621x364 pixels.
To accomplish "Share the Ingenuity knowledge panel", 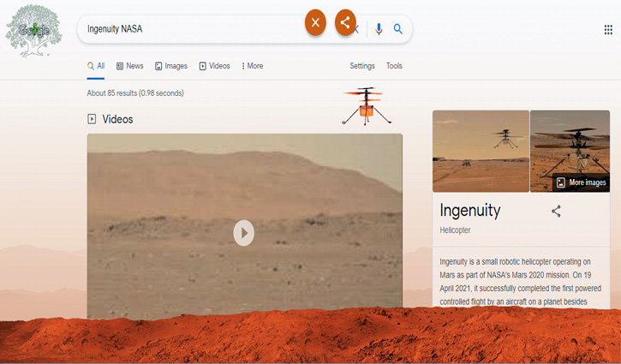I will coord(556,211).
